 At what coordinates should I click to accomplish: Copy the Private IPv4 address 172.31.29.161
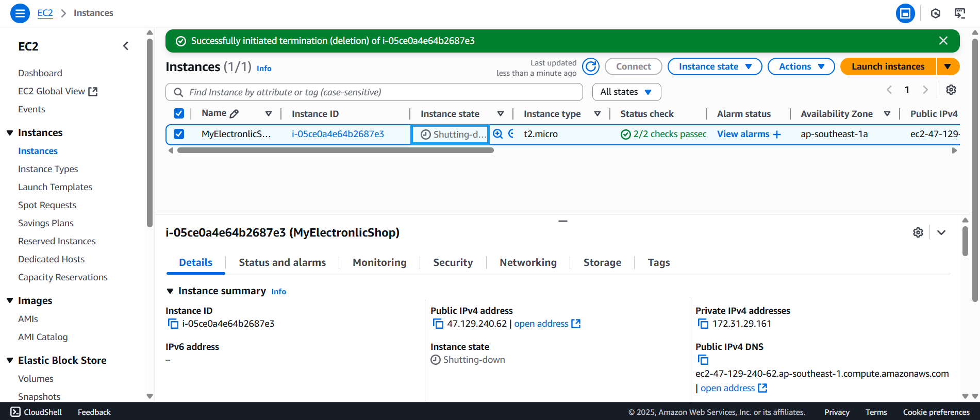tap(703, 324)
